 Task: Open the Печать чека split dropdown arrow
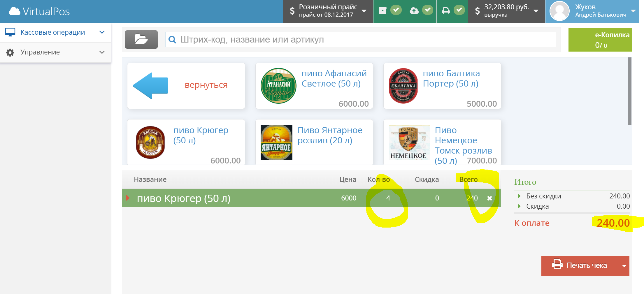tap(624, 266)
